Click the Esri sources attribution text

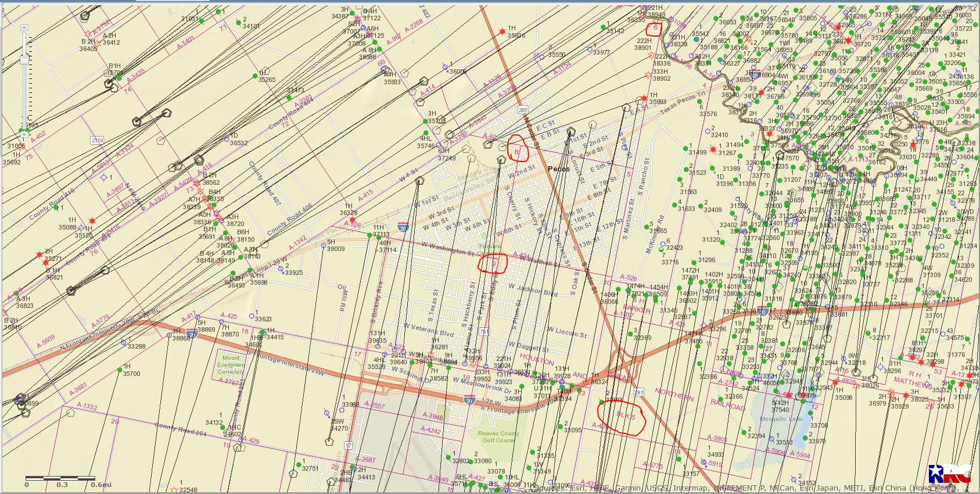tap(750, 488)
